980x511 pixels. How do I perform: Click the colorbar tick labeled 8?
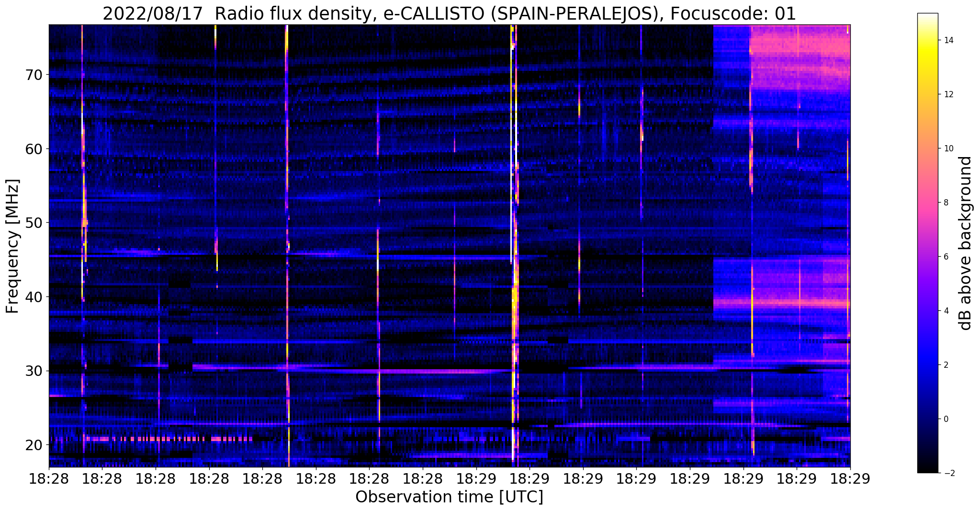pyautogui.click(x=945, y=203)
